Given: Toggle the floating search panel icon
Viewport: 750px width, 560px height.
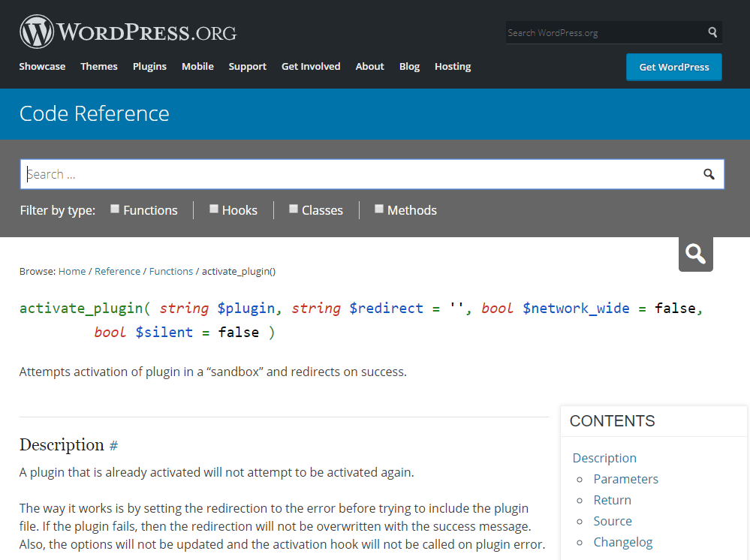Looking at the screenshot, I should point(695,254).
